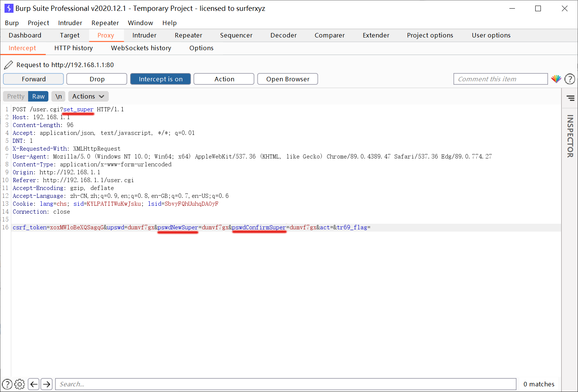Viewport: 578px width, 392px height.
Task: Open search settings gear icon
Action: [20, 384]
